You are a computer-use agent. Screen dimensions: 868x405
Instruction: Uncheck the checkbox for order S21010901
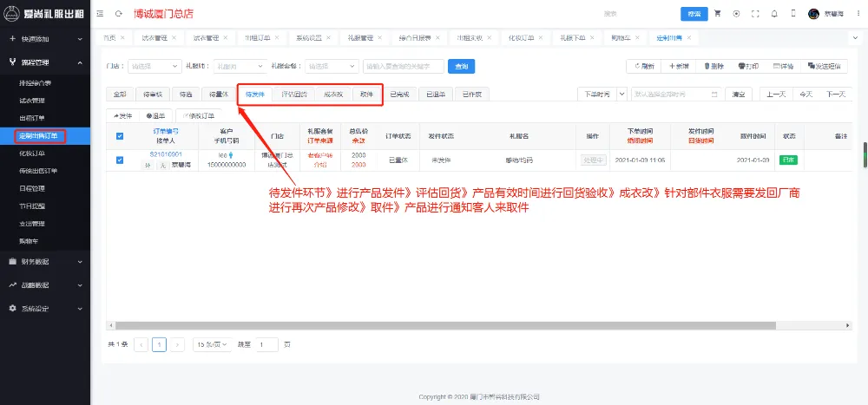pyautogui.click(x=120, y=160)
